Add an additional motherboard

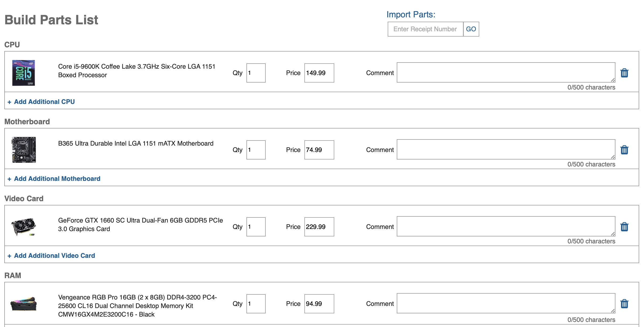click(x=54, y=179)
